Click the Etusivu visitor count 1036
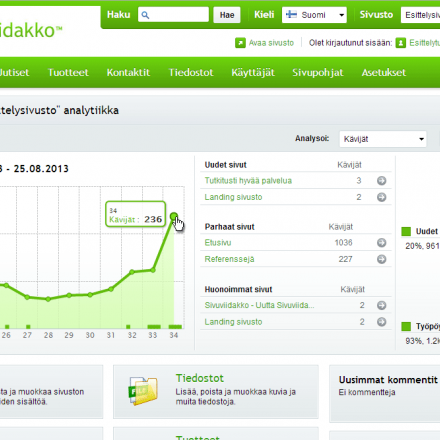Viewport: 440px width, 440px height. tap(343, 243)
